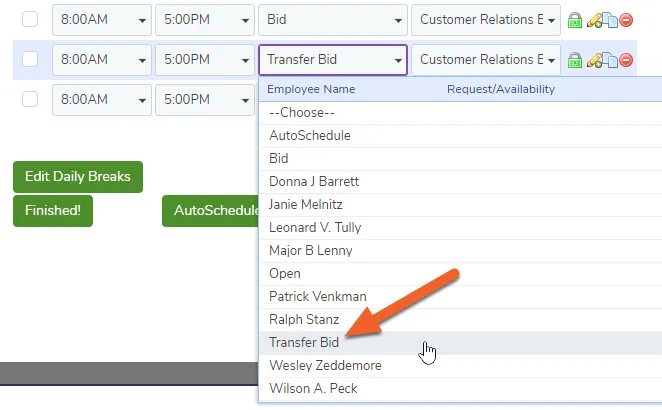
Task: Click the Employee Name column header
Action: pos(311,89)
